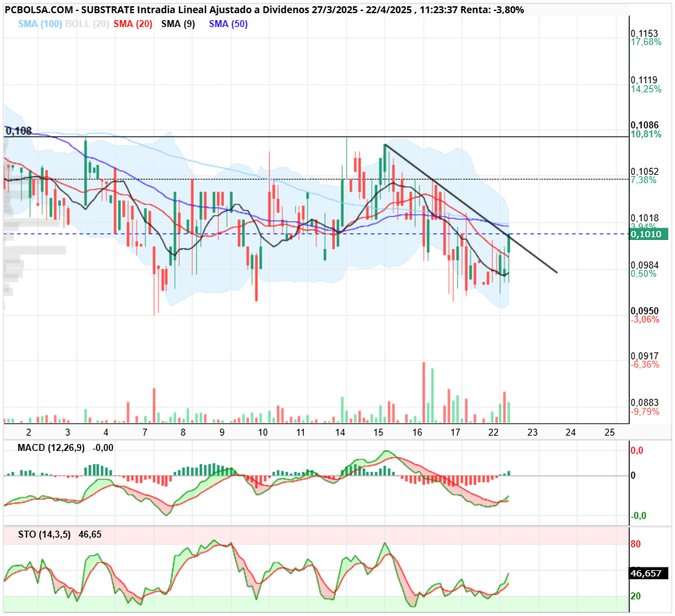Click the STO (14,3,5) indicator title

pyautogui.click(x=44, y=535)
